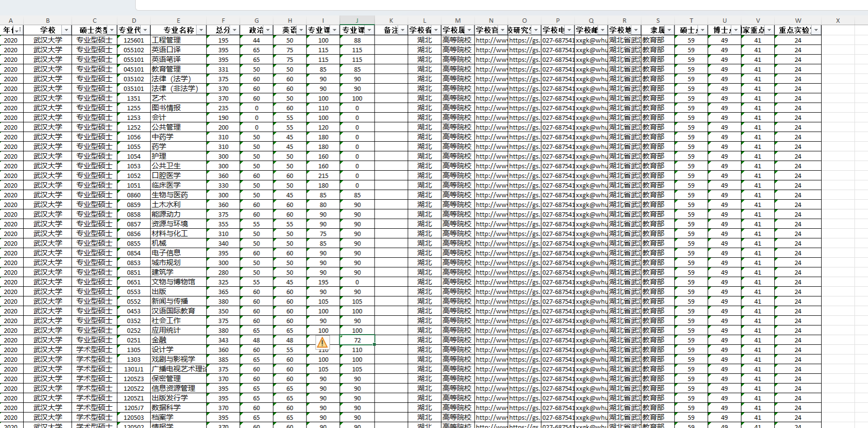Select column K header
Image resolution: width=868 pixels, height=428 pixels.
pyautogui.click(x=391, y=20)
